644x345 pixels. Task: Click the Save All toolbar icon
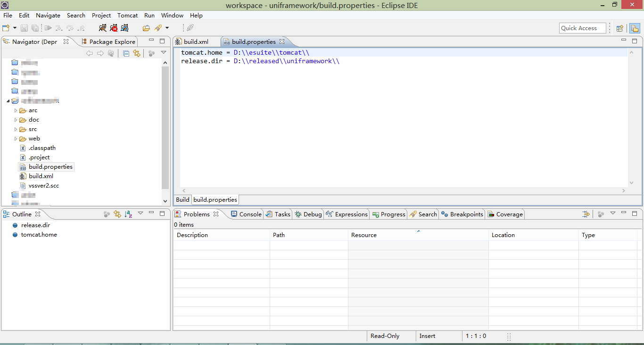[x=34, y=28]
